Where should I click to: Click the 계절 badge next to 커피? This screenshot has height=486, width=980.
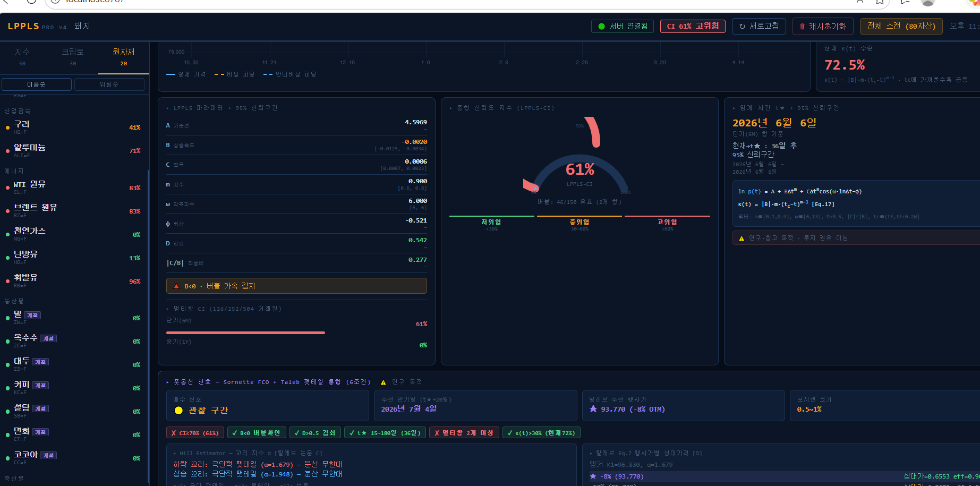(x=40, y=385)
